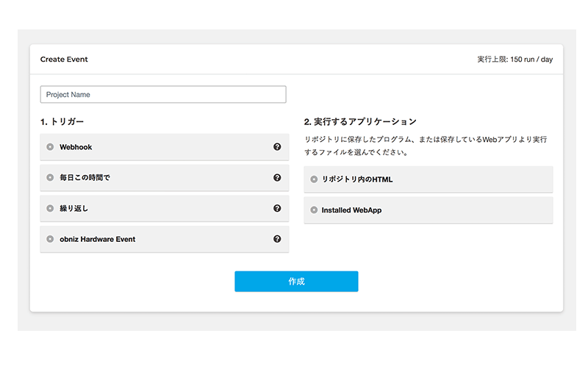Expand the obniz Hardware Event label
This screenshot has height=375, width=588.
(x=97, y=239)
